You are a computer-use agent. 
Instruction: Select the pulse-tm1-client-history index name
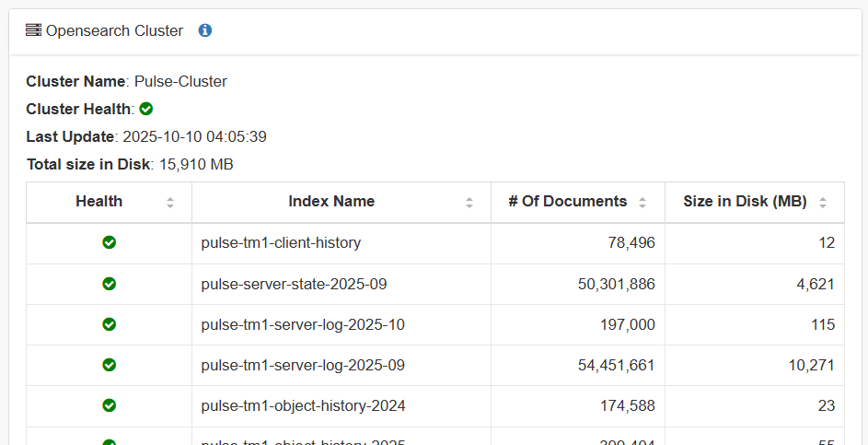282,242
